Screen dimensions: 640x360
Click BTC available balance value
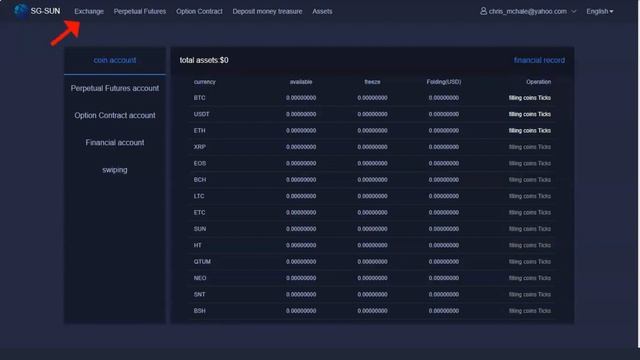click(301, 98)
